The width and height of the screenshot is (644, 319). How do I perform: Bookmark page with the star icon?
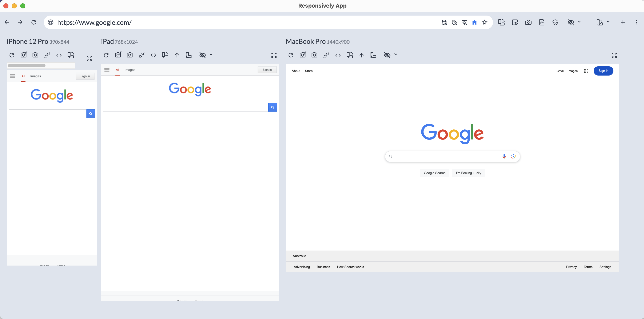point(485,23)
